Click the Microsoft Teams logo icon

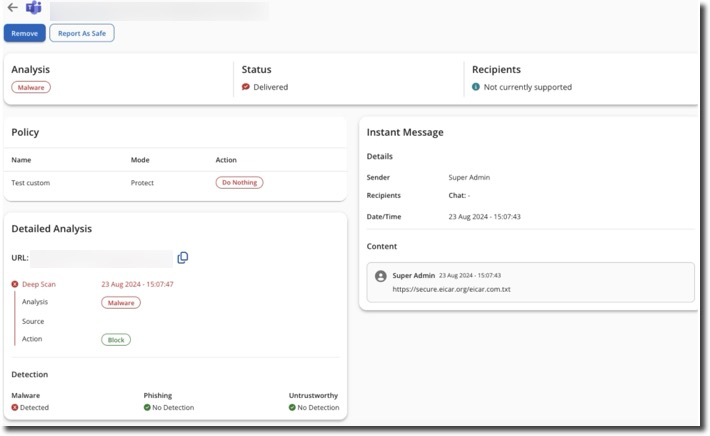click(33, 9)
